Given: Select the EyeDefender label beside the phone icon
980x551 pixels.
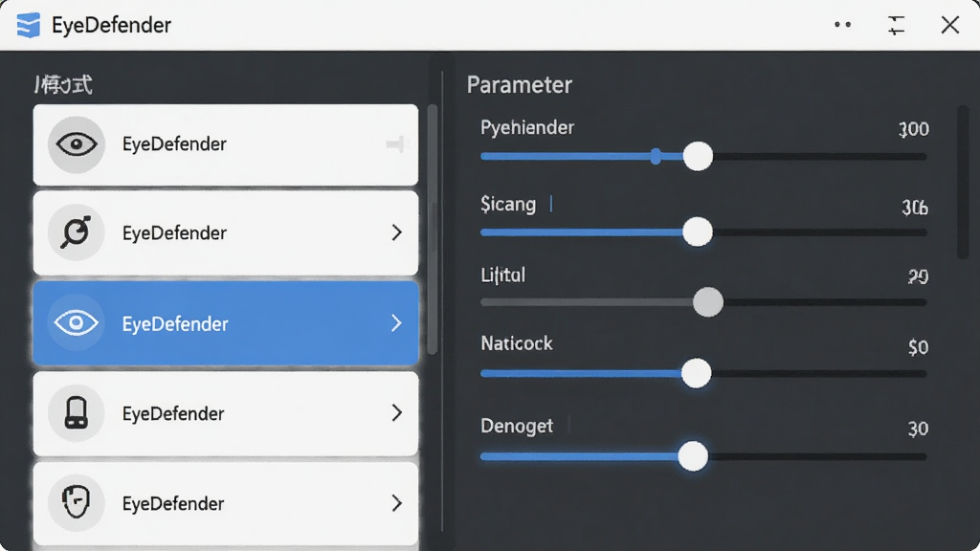Looking at the screenshot, I should (173, 413).
